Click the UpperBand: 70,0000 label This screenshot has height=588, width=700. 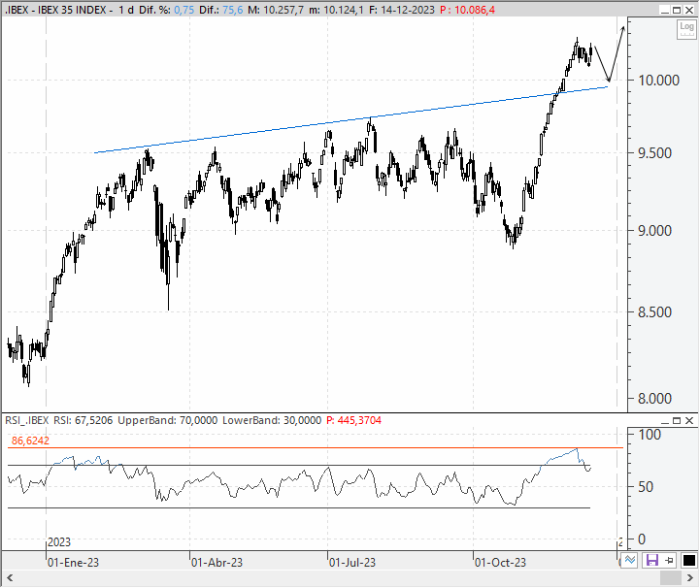tap(167, 420)
